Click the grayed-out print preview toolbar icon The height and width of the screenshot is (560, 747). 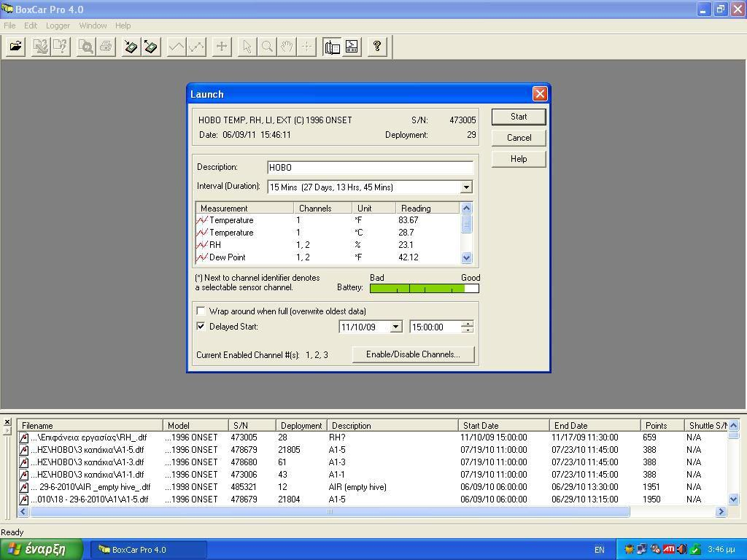pyautogui.click(x=86, y=47)
